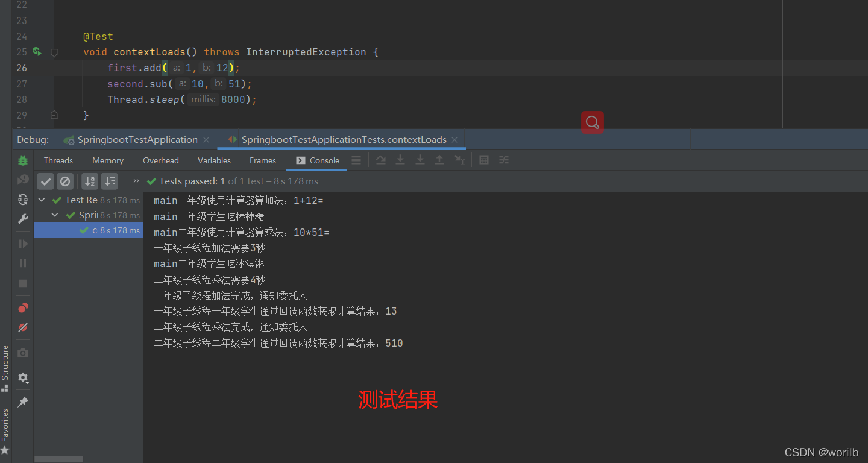Click the Pause Program icon
868x463 pixels.
coord(23,263)
